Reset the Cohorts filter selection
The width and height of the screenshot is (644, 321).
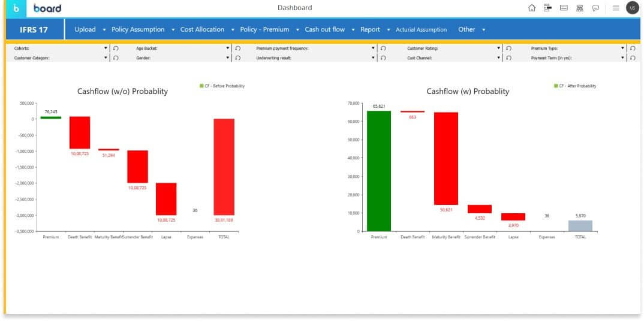pos(116,48)
